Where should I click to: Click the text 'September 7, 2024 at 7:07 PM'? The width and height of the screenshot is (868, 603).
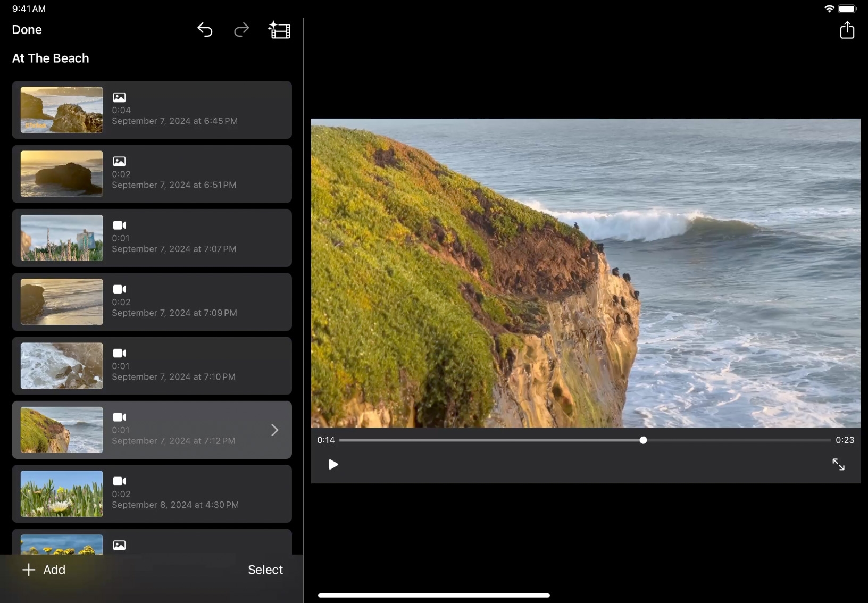pos(174,249)
